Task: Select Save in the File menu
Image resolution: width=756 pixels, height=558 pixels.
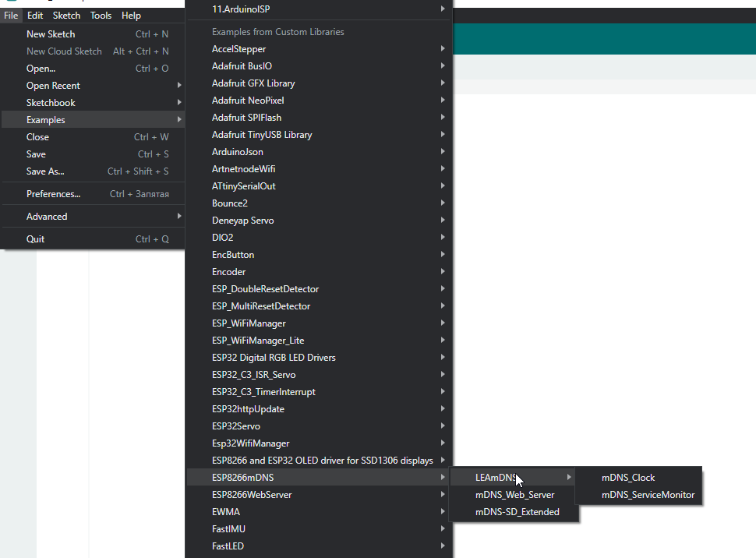Action: 93,154
